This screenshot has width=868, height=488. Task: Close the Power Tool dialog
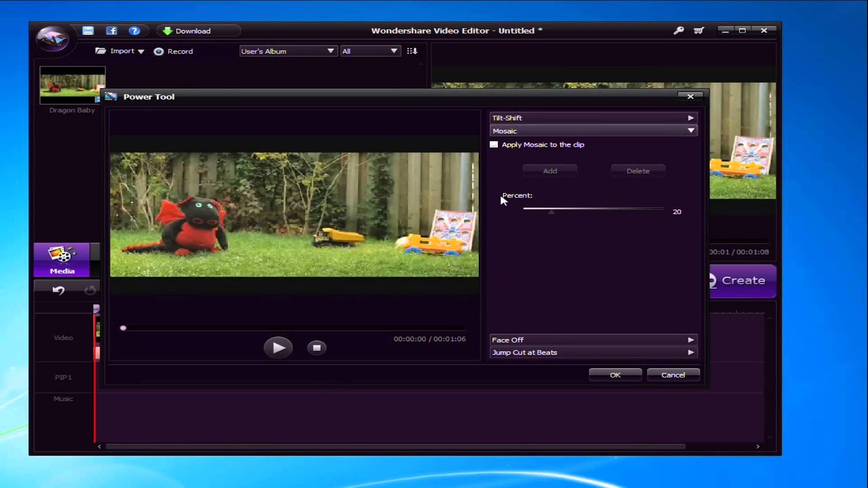690,96
